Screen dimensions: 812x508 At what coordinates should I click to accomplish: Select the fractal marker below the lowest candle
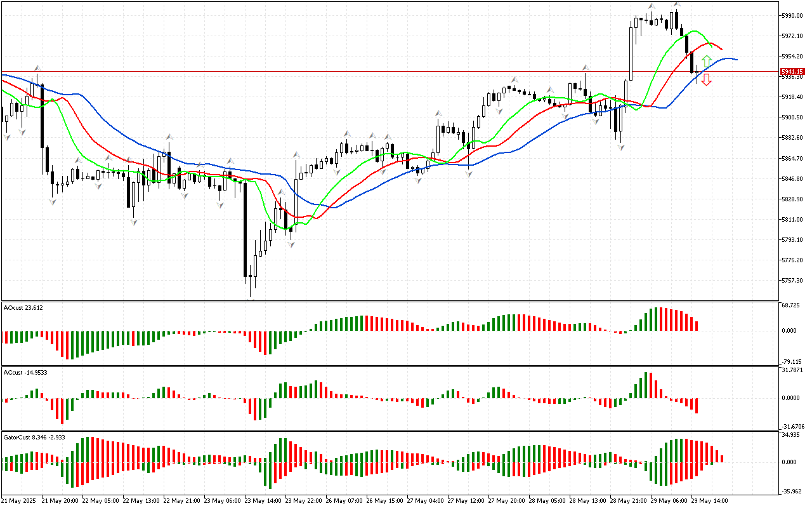coord(251,297)
